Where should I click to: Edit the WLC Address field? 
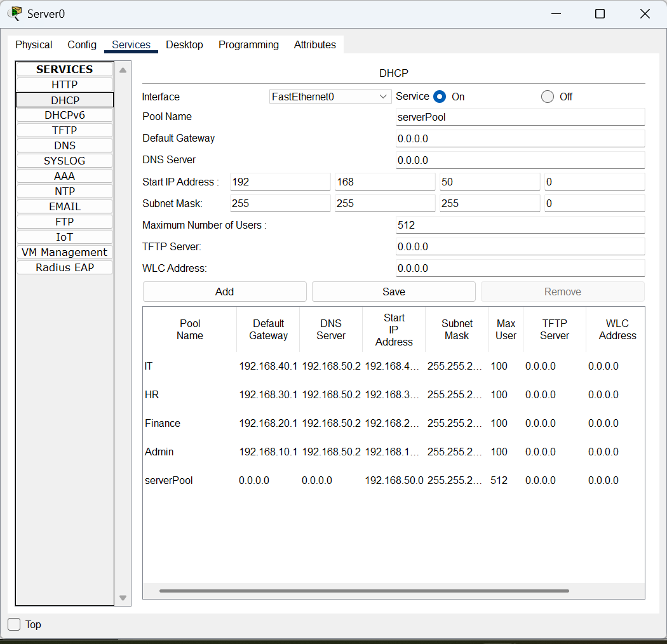(520, 269)
